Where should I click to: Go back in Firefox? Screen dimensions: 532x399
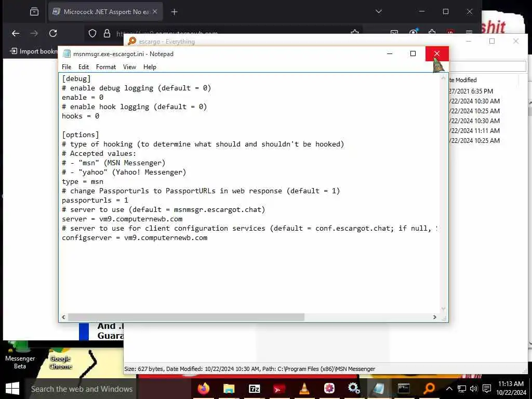16,33
